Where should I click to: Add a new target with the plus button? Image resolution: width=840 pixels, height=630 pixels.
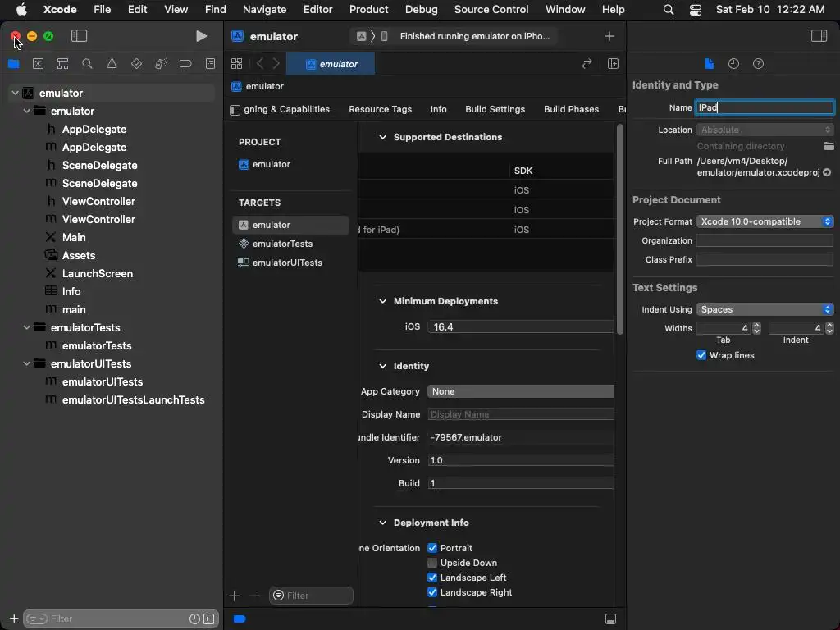click(234, 596)
